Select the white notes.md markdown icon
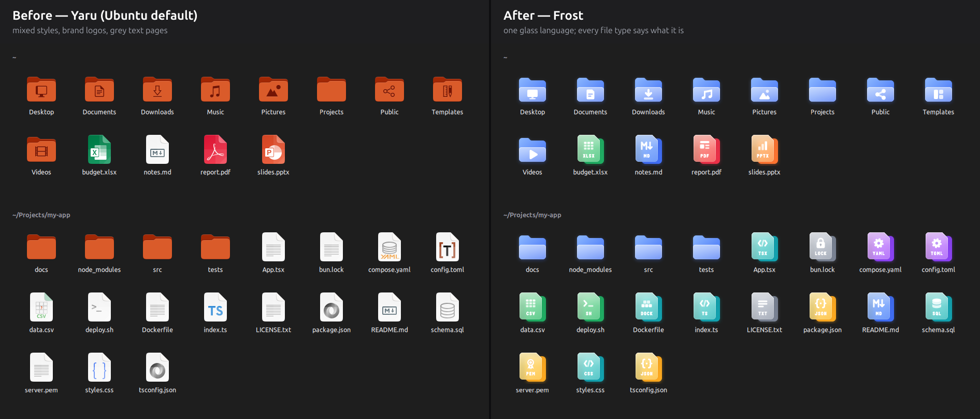The height and width of the screenshot is (419, 980). (157, 149)
